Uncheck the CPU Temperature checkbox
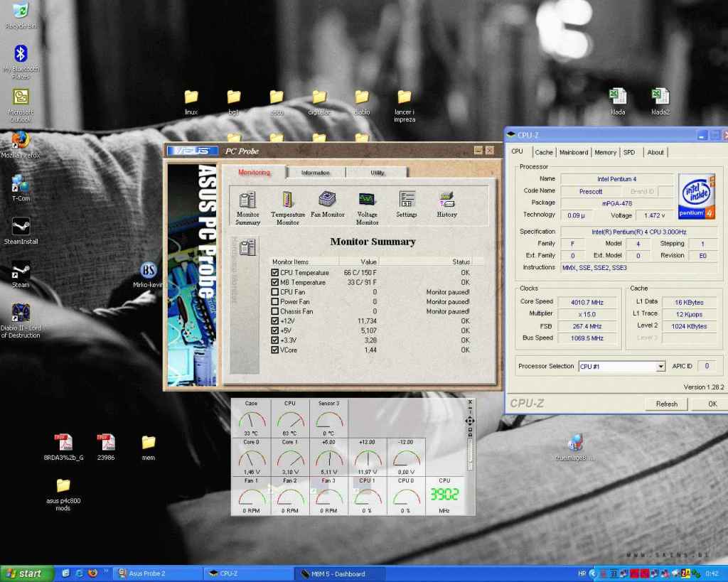This screenshot has width=728, height=582. (x=275, y=273)
